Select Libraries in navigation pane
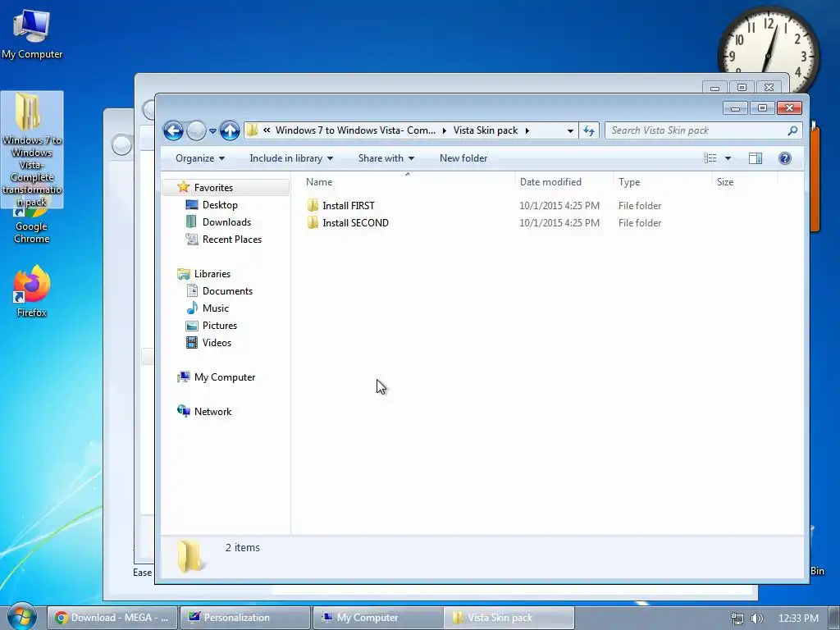Image resolution: width=840 pixels, height=630 pixels. 212,274
